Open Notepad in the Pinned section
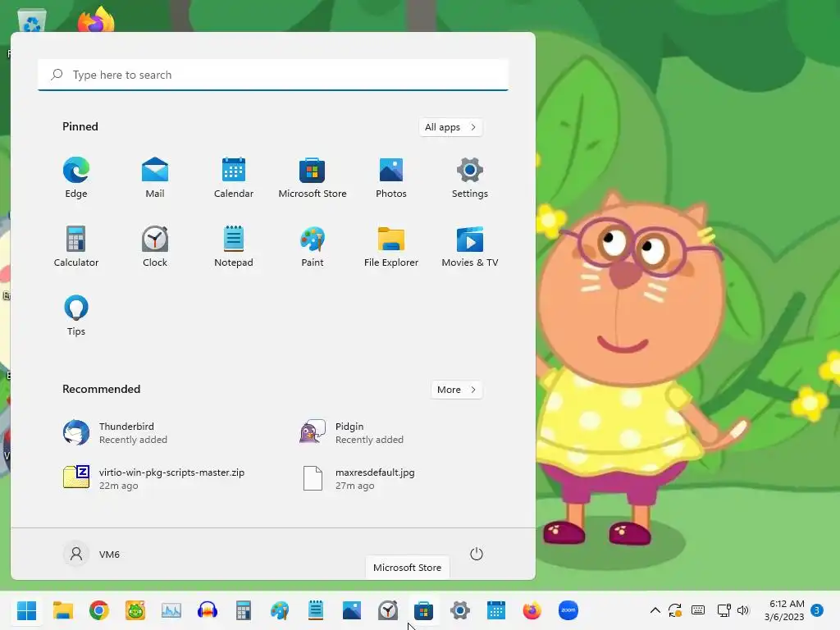The height and width of the screenshot is (630, 840). click(234, 246)
